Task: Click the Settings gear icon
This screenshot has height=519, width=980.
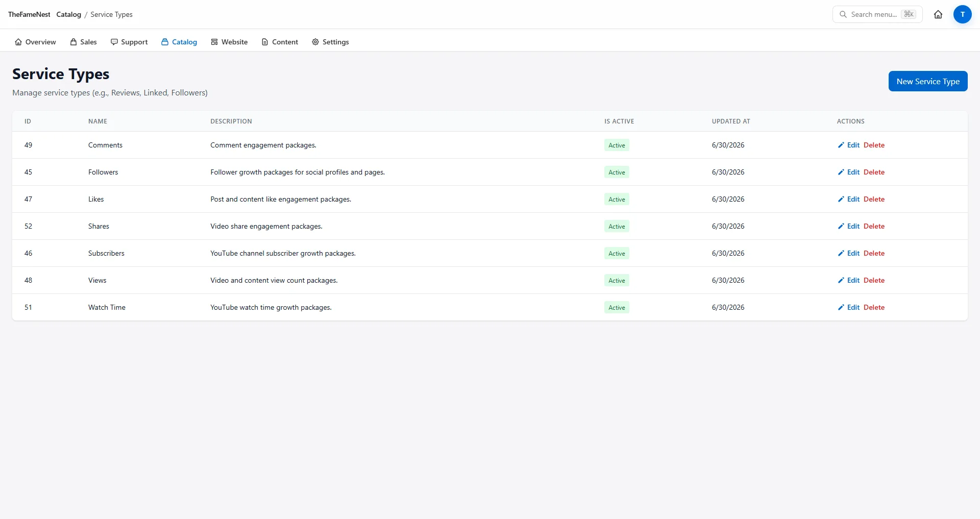Action: (x=315, y=42)
